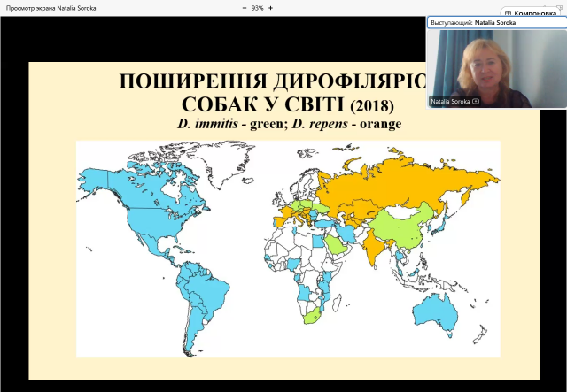Open the Компоновка layout button

[532, 13]
